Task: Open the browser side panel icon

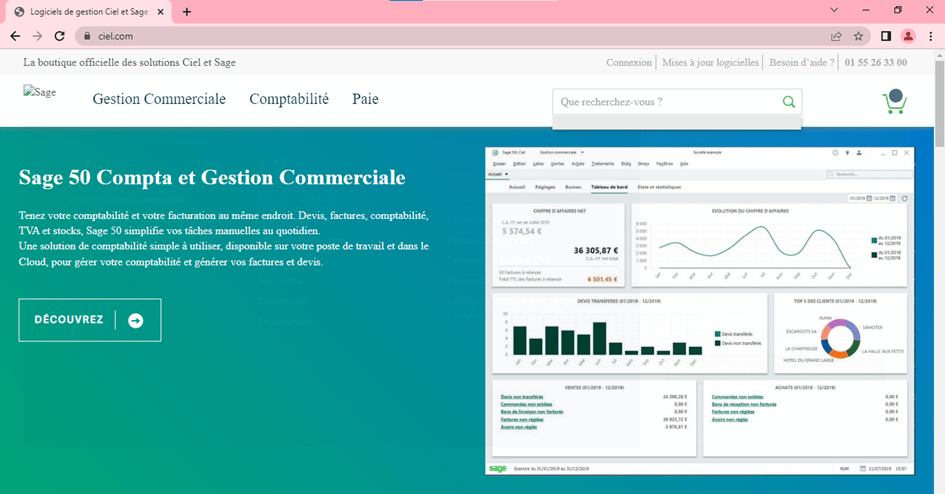Action: (x=886, y=36)
